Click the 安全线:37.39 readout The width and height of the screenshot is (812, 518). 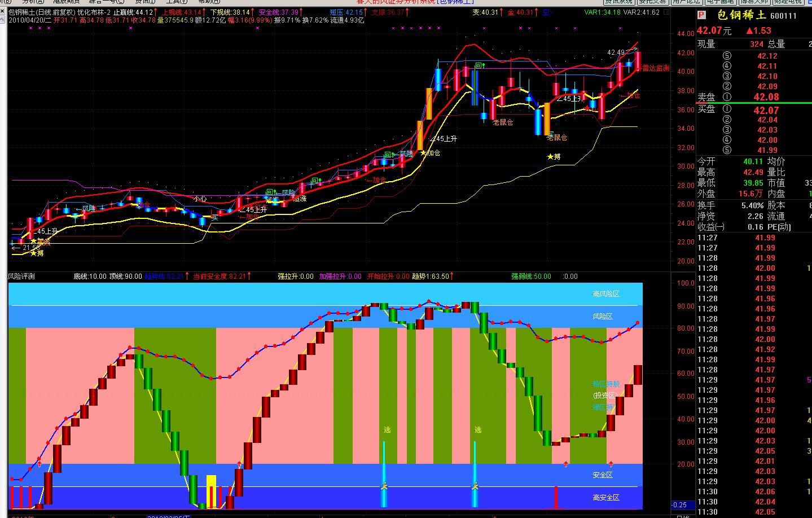coord(278,12)
